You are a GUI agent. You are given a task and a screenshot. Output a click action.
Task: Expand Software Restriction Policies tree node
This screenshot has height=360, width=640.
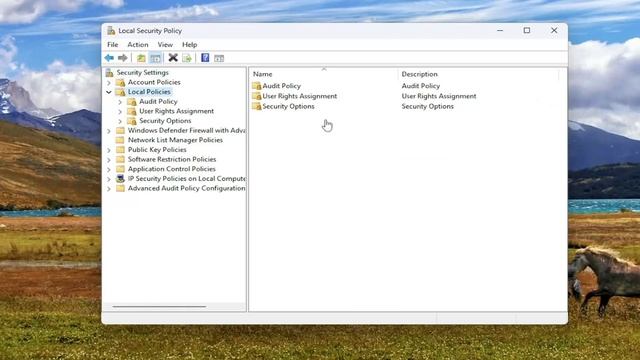click(x=109, y=160)
